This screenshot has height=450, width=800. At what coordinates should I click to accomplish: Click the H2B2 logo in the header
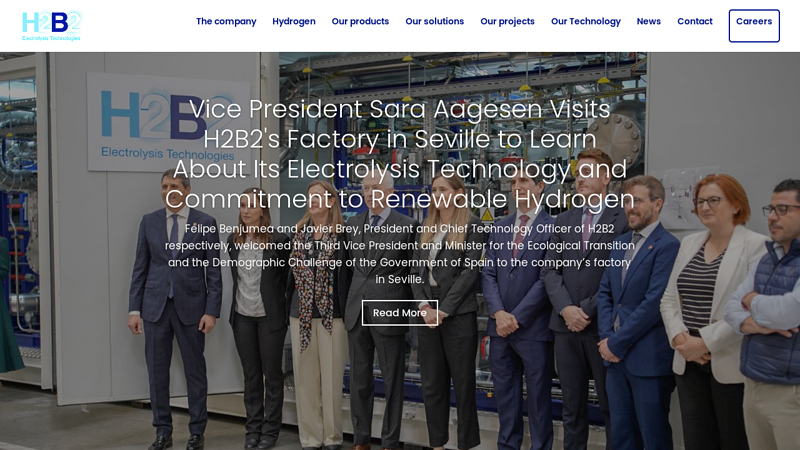(51, 26)
